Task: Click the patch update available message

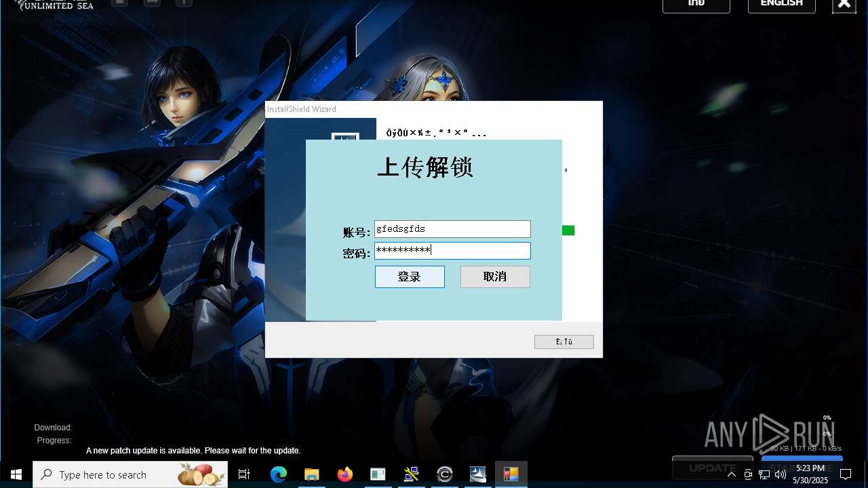Action: (193, 451)
